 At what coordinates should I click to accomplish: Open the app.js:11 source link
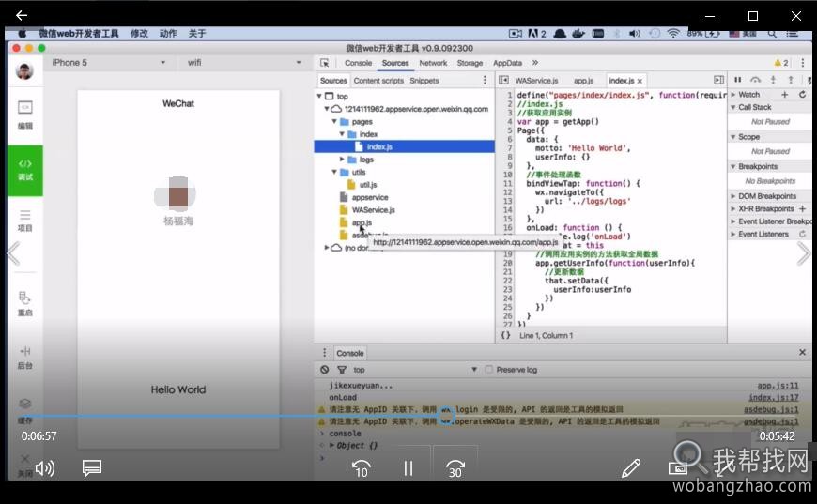point(778,386)
